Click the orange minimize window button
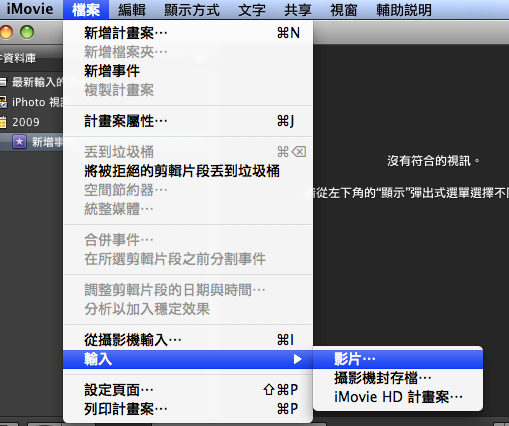The height and width of the screenshot is (426, 509). 6,32
